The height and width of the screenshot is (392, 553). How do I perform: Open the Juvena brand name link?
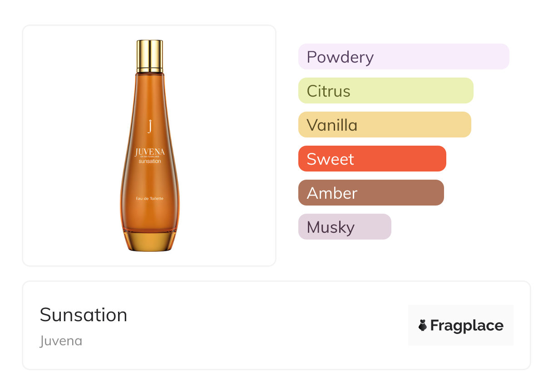[x=61, y=341]
